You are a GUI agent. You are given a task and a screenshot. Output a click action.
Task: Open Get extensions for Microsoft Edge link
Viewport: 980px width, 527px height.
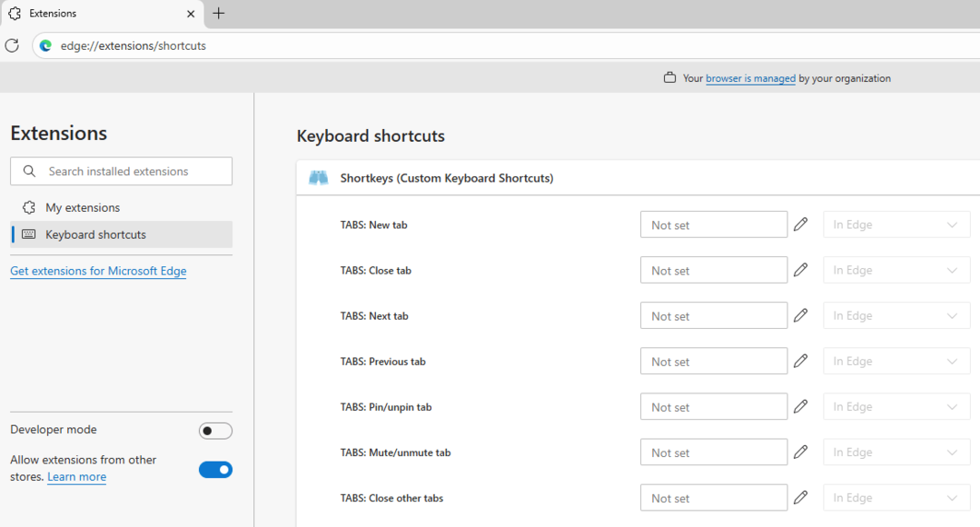tap(98, 271)
